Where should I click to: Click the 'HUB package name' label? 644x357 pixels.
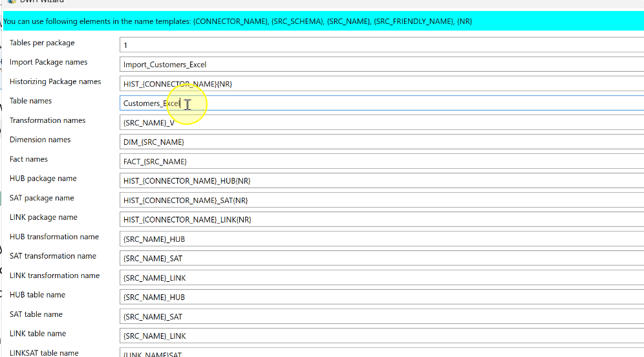click(43, 178)
